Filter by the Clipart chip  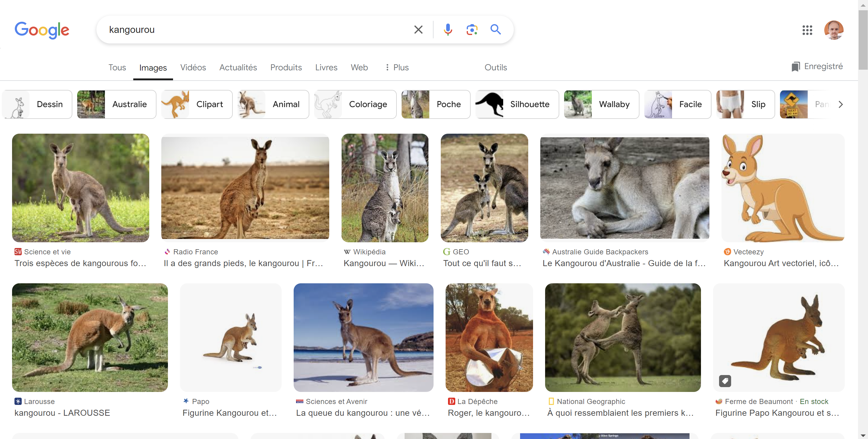click(x=197, y=104)
